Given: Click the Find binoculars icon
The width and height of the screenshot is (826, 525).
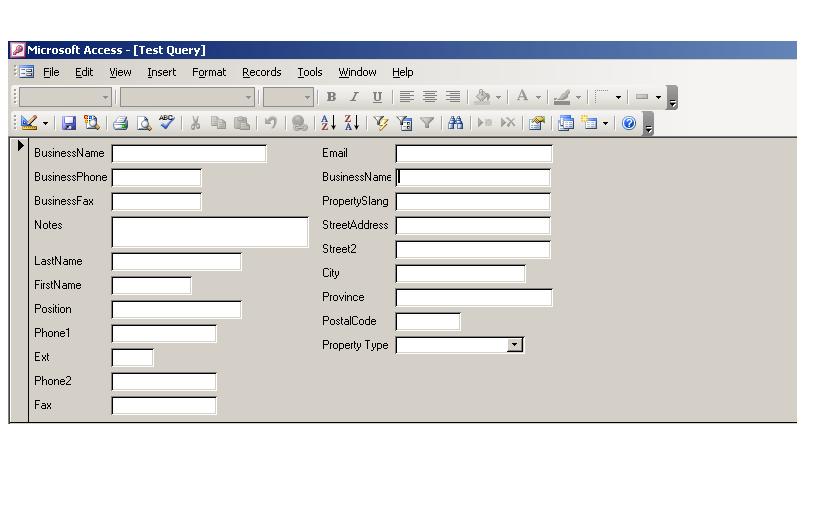Looking at the screenshot, I should tap(456, 123).
